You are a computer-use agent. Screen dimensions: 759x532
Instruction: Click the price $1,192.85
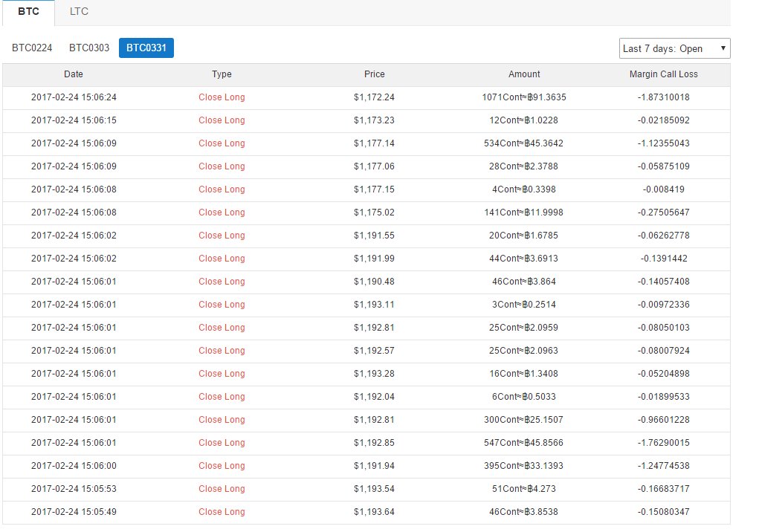point(374,443)
